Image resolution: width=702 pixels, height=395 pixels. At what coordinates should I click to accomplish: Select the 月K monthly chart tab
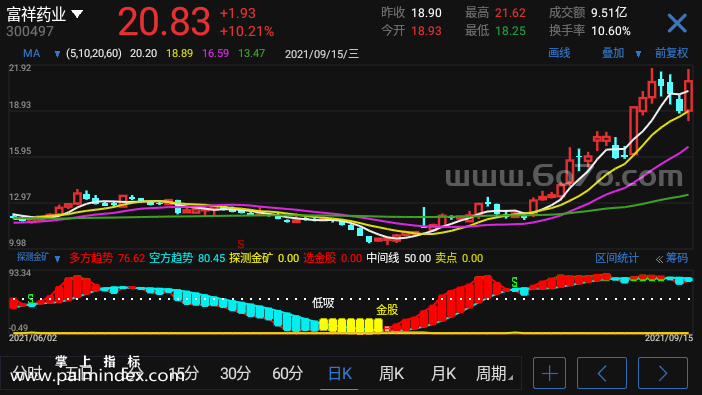(x=443, y=373)
